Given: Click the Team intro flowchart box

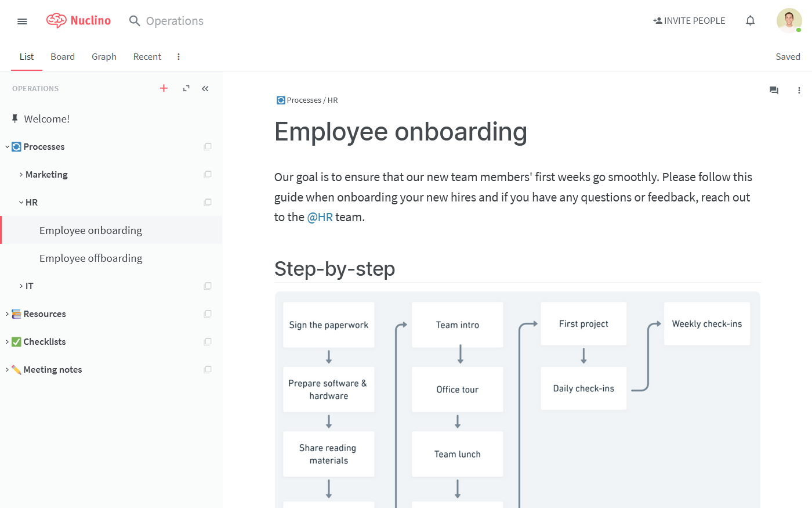Looking at the screenshot, I should pos(458,325).
